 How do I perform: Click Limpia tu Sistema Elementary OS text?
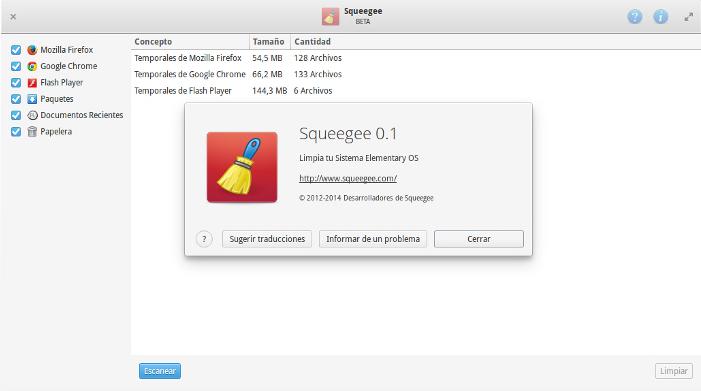[x=359, y=158]
